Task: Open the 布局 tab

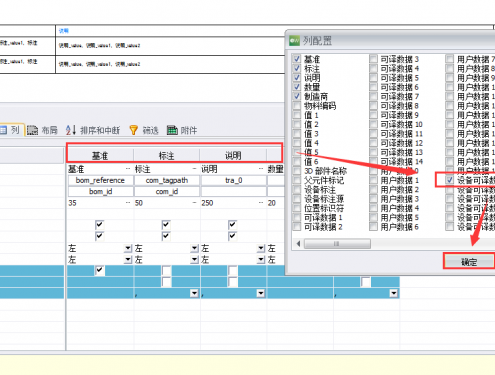Action: point(42,130)
